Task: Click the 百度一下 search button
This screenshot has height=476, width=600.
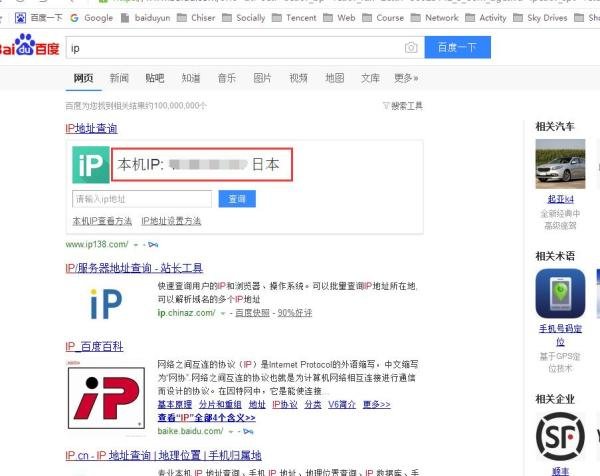Action: coord(458,47)
